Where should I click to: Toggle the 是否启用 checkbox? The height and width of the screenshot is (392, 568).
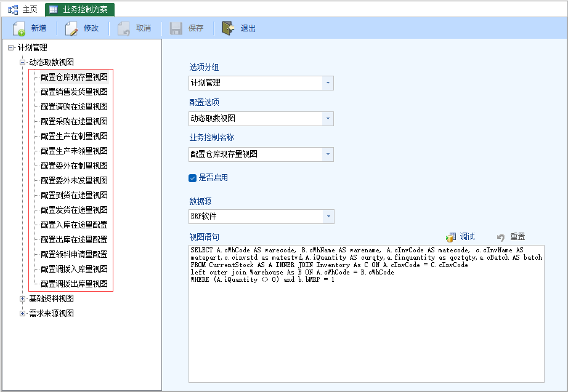click(192, 178)
